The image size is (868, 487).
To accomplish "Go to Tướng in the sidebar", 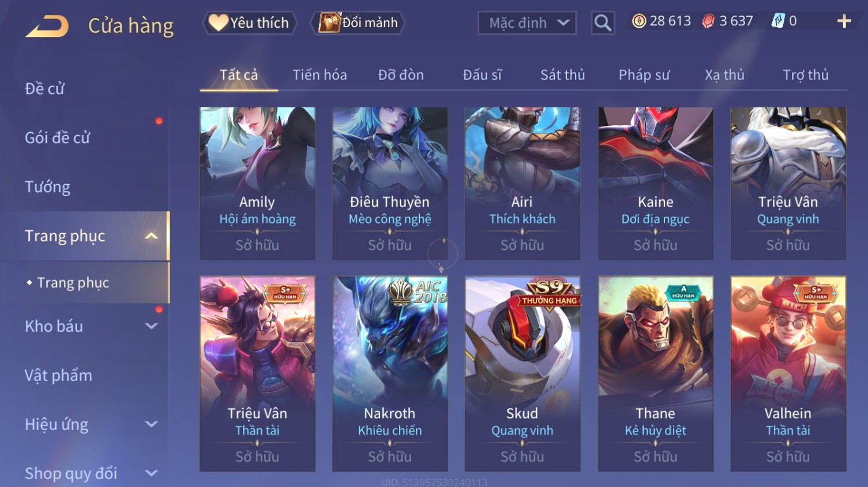I will coord(47,187).
